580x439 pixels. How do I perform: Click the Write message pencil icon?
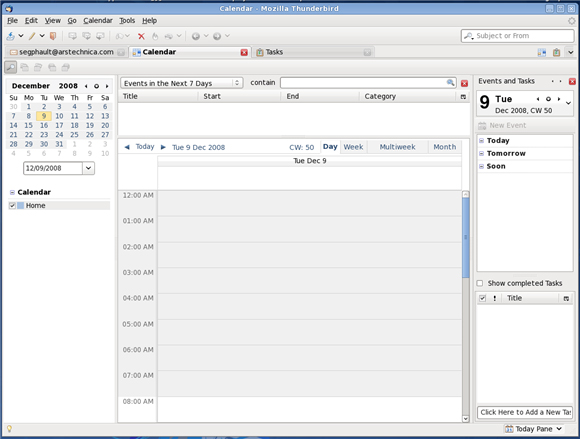tap(32, 36)
